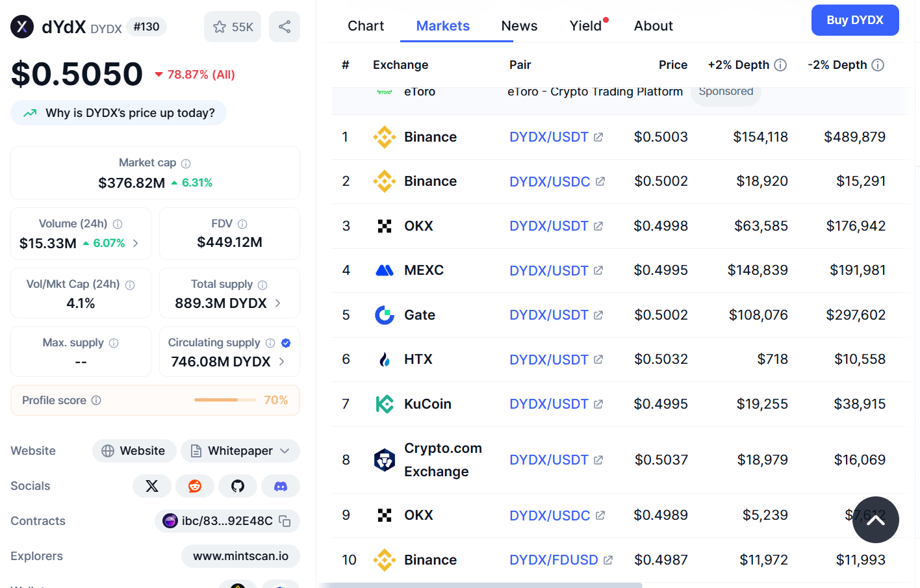Click the $449.12M FDV value
920x588 pixels.
(x=229, y=242)
